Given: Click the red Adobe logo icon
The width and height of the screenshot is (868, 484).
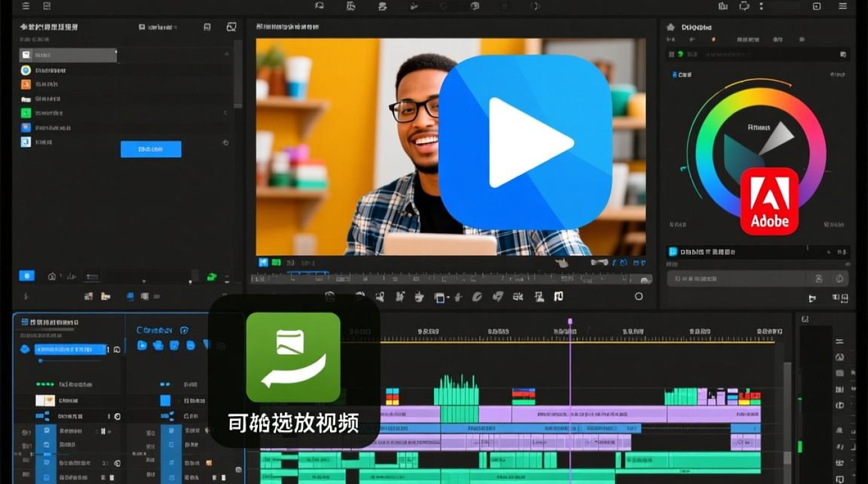Looking at the screenshot, I should pos(769,201).
